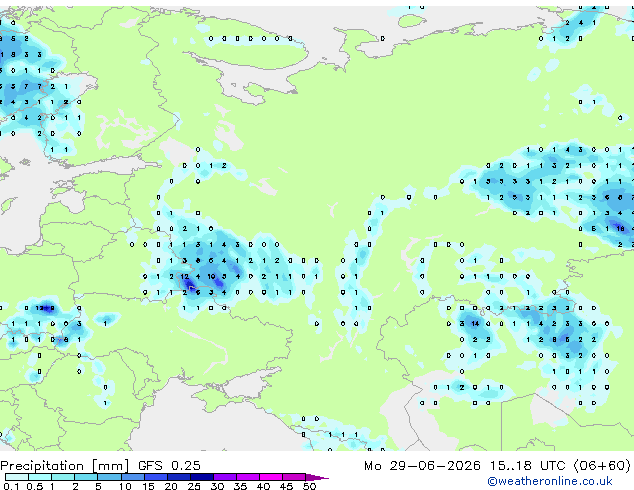This screenshot has height=490, width=634.
Task: Click the 0.1–0.5 mm legend color segment
Action: (17, 477)
